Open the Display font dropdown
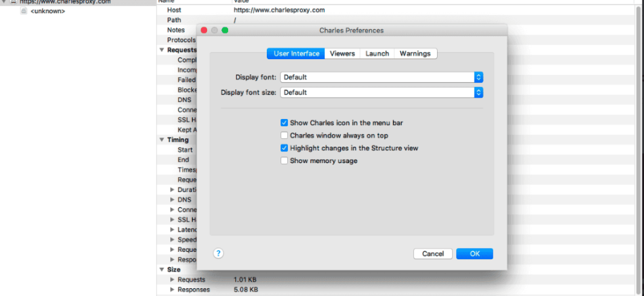644x296 pixels. point(382,78)
